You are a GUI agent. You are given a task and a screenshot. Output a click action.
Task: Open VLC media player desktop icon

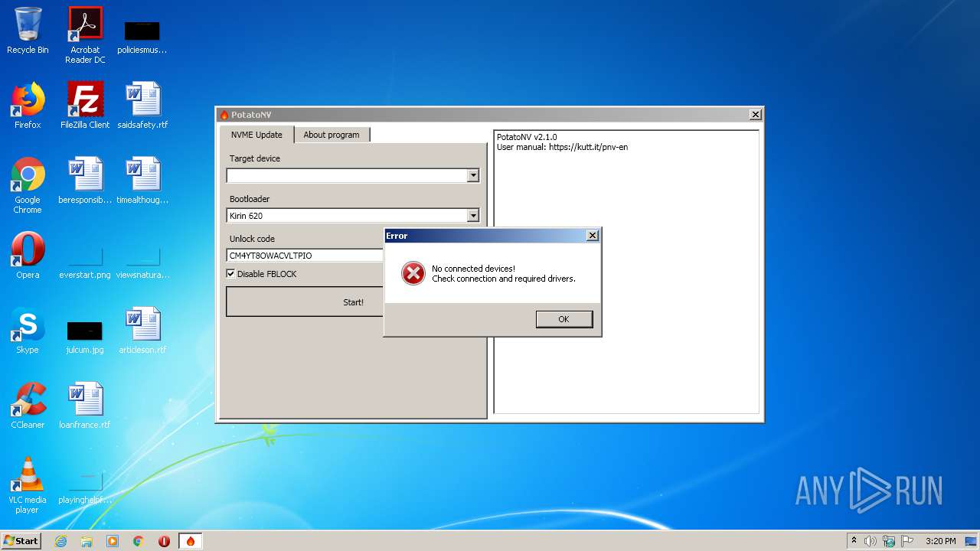coord(28,485)
